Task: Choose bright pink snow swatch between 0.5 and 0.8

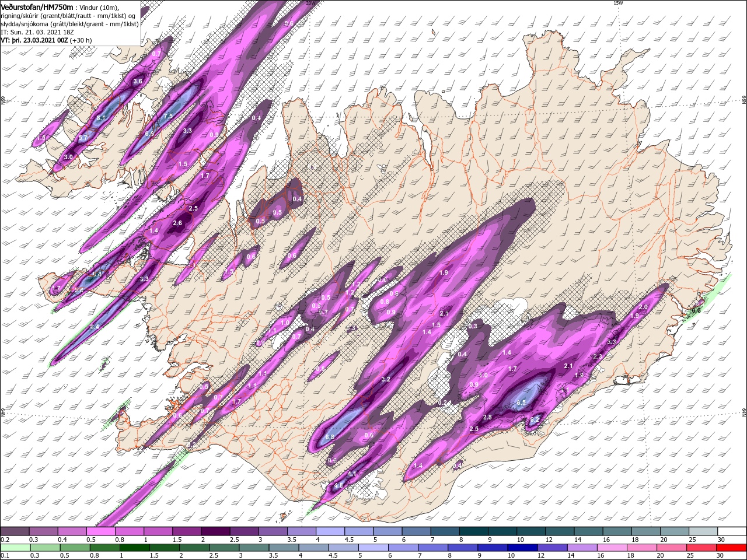Action: [101, 531]
